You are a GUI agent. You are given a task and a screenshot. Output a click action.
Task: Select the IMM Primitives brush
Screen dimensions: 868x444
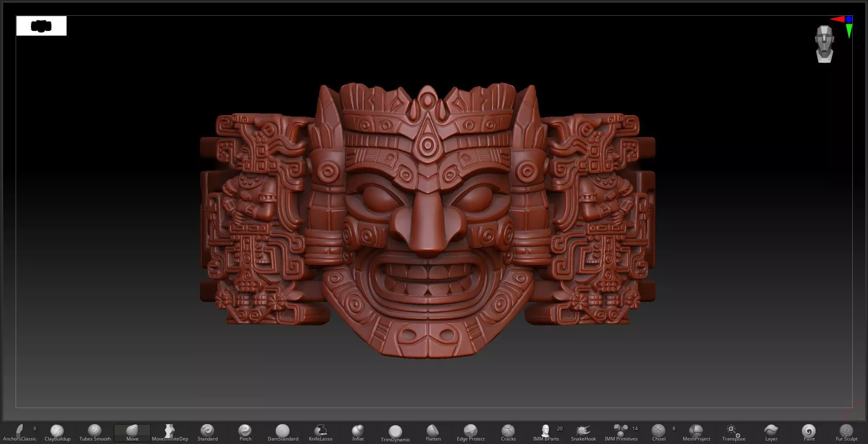tap(621, 433)
